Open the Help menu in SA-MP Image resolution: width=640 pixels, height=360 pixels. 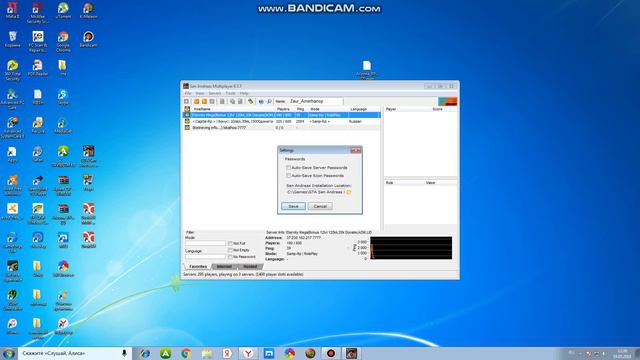tap(244, 93)
